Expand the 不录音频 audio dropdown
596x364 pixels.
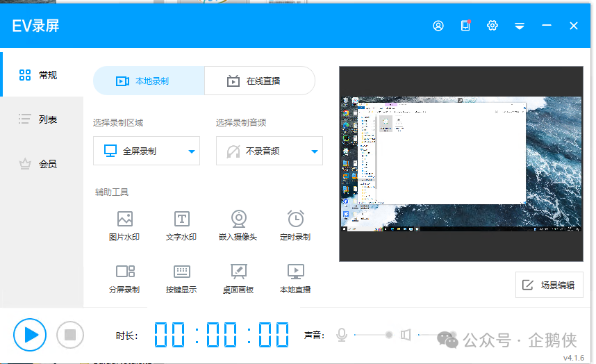(x=270, y=151)
